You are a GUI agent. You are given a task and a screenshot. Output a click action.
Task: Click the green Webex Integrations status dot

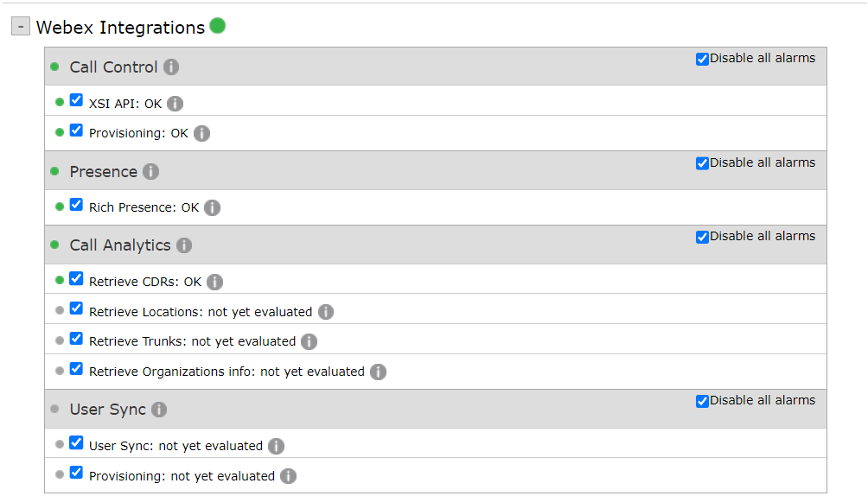[x=217, y=26]
